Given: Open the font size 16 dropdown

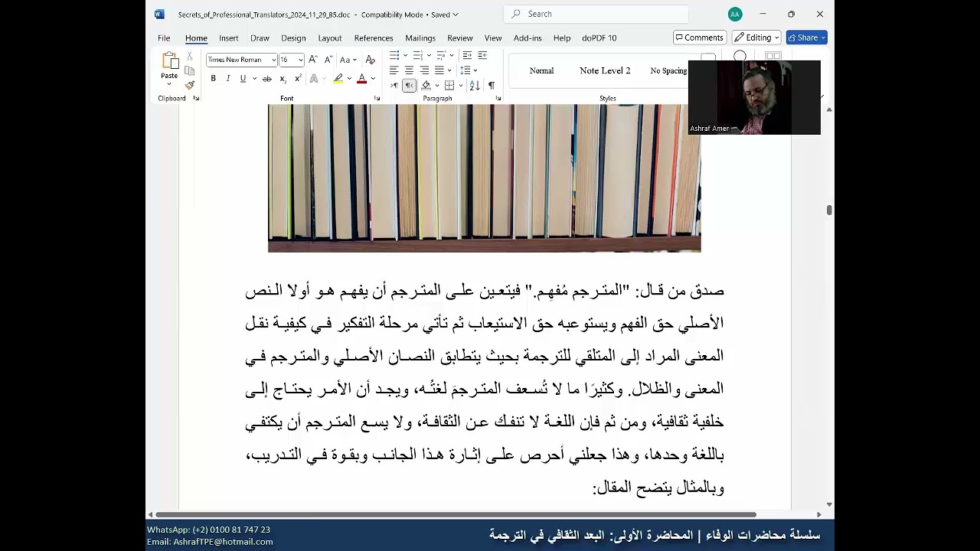Looking at the screenshot, I should coord(301,60).
